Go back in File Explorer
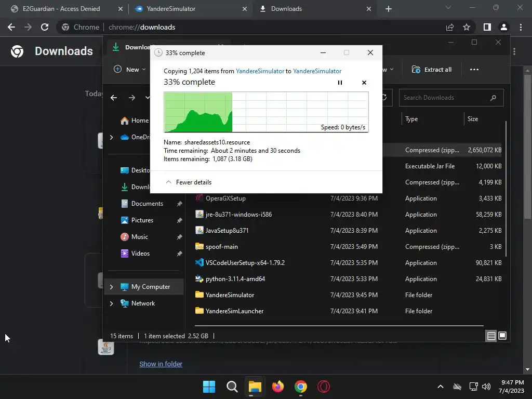Screen dimensions: 532x399 point(114,98)
